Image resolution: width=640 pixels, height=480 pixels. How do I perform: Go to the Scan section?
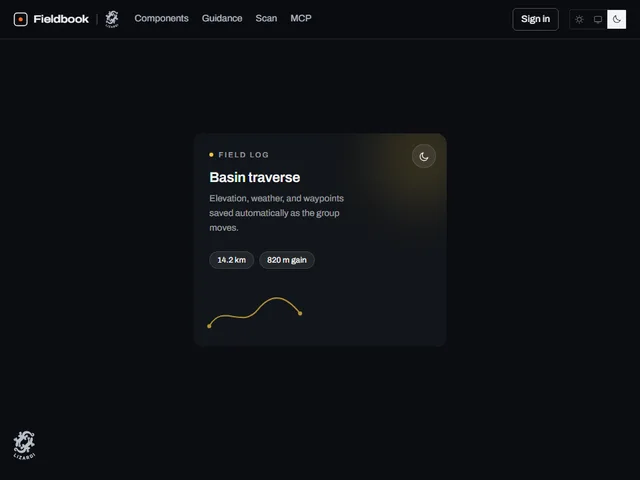pos(266,18)
